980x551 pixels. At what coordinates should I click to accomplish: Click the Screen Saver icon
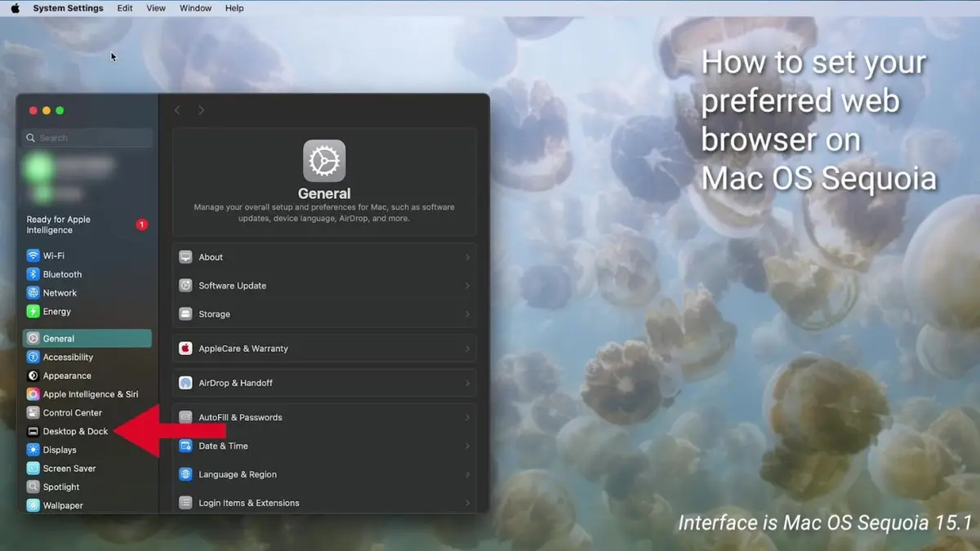pyautogui.click(x=33, y=469)
